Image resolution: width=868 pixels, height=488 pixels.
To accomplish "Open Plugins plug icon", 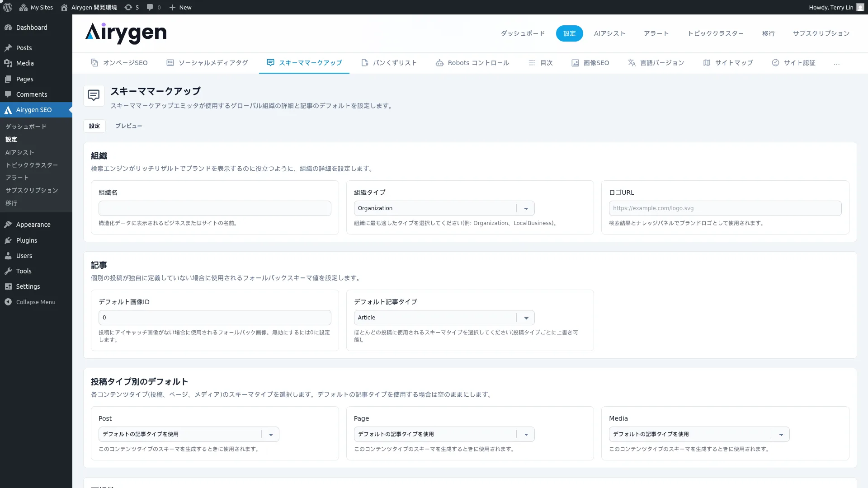I will click(x=8, y=240).
